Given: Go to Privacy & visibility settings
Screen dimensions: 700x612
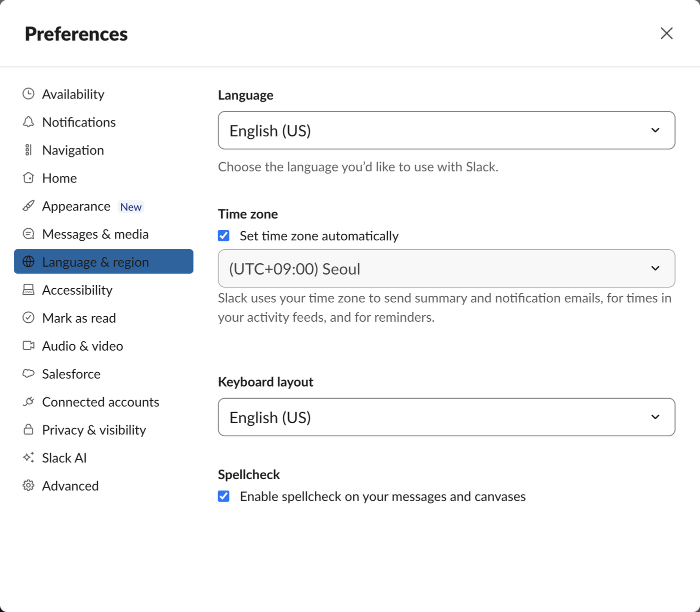Looking at the screenshot, I should click(103, 430).
